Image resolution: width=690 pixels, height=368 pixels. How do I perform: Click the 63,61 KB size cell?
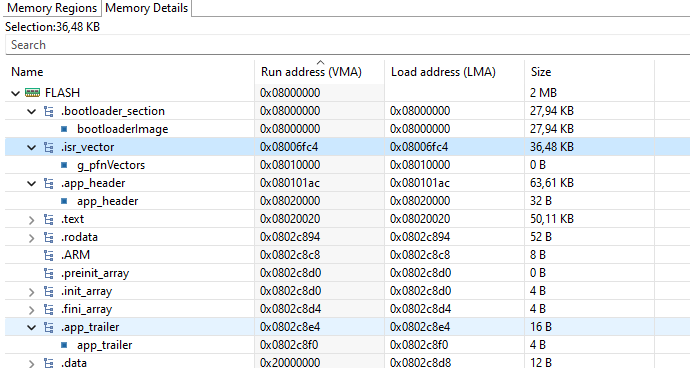click(x=552, y=183)
